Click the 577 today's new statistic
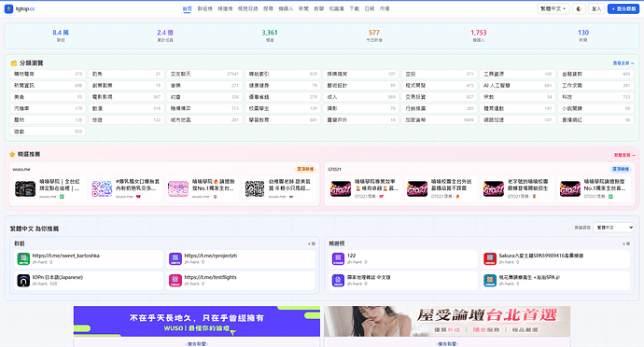The width and height of the screenshot is (644, 347). 374,35
